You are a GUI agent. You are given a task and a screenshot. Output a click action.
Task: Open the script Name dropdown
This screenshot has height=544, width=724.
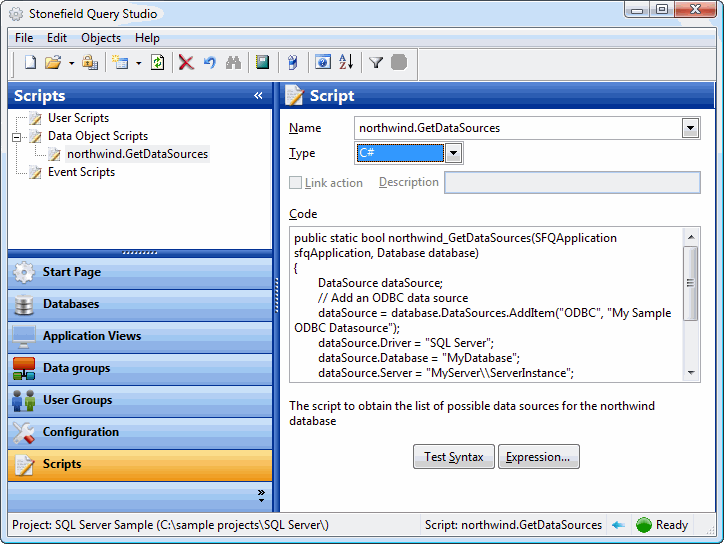[x=690, y=128]
